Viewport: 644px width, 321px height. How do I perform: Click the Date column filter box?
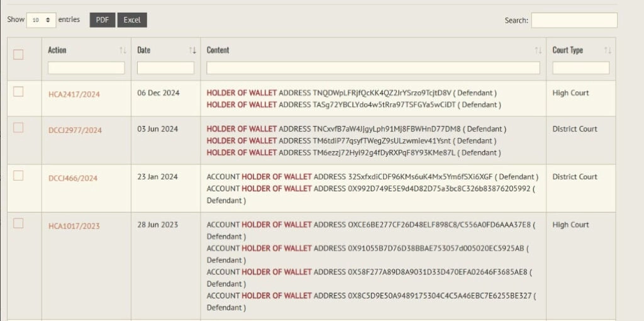(165, 68)
